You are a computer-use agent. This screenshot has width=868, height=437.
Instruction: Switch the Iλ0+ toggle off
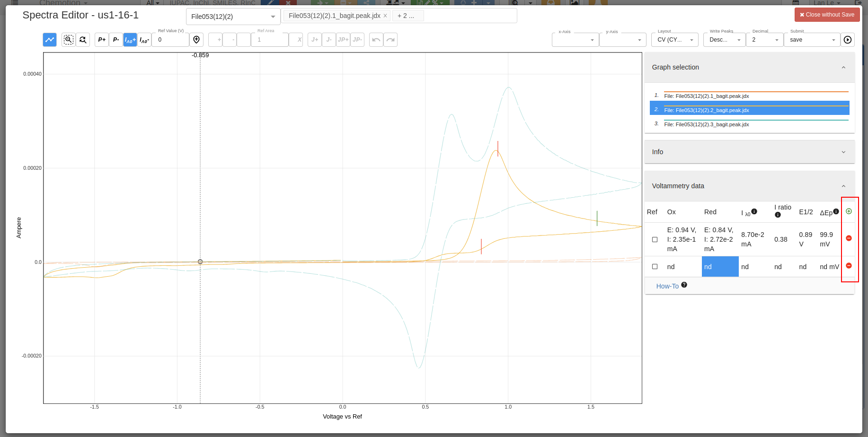(130, 40)
